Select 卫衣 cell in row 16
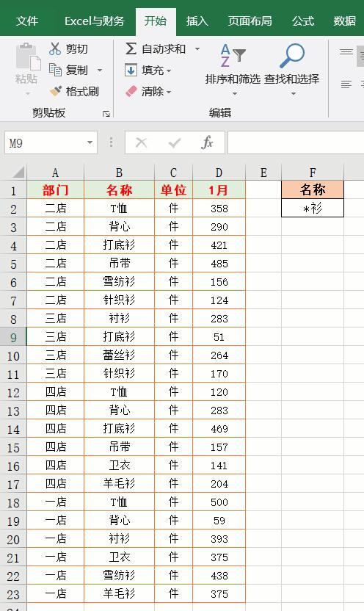Viewport: 364px width, 611px height. [119, 466]
